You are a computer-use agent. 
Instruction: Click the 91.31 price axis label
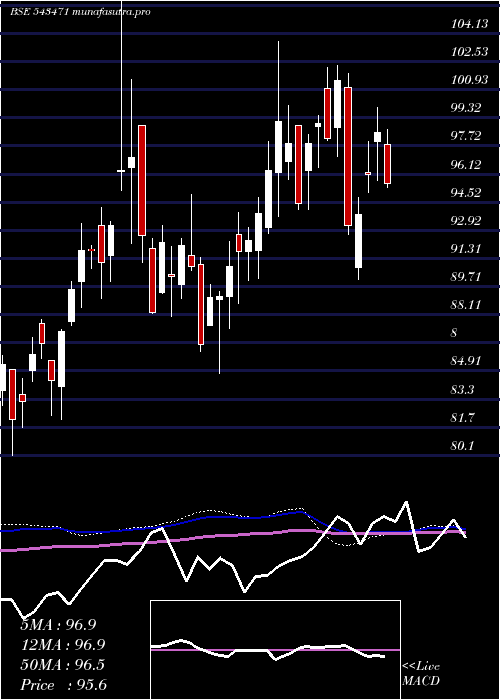[467, 249]
